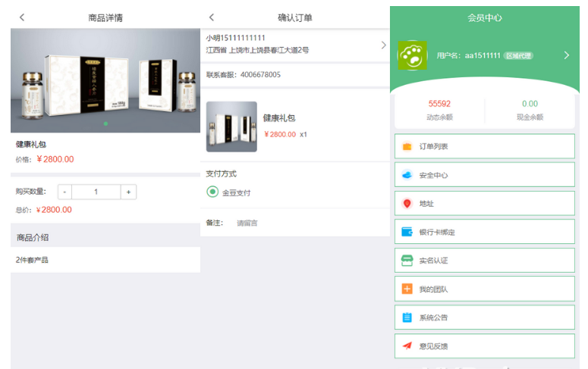Image resolution: width=588 pixels, height=369 pixels.
Task: Click the 小明15111111111 recipient name
Action: pos(235,38)
